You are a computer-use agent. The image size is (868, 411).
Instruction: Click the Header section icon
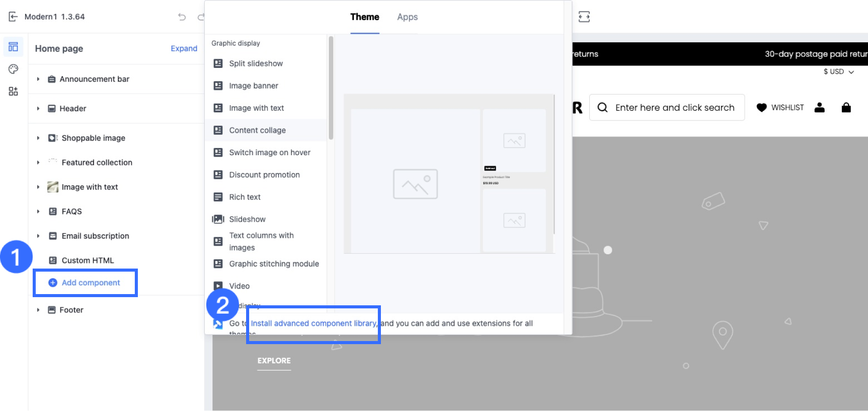[52, 109]
